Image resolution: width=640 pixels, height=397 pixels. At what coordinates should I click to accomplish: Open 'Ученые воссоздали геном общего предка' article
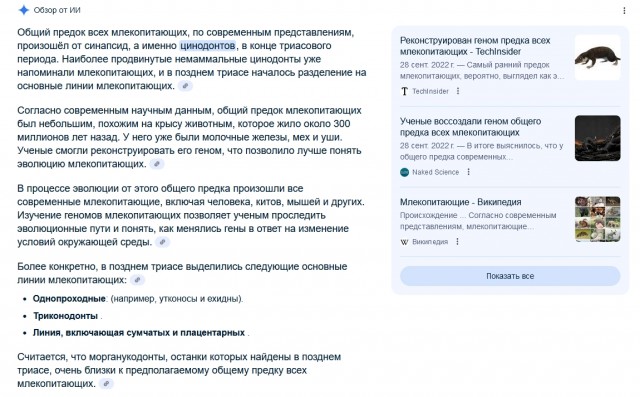tap(471, 127)
